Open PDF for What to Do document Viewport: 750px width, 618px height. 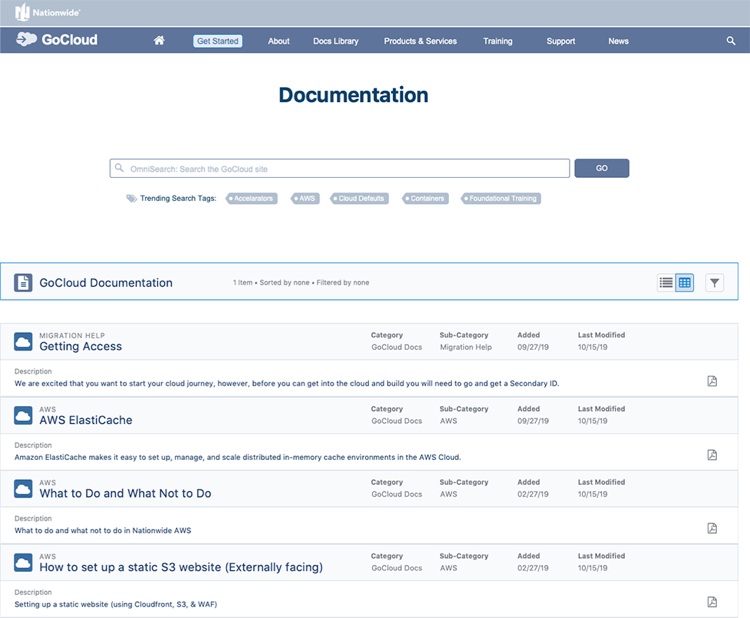(712, 528)
